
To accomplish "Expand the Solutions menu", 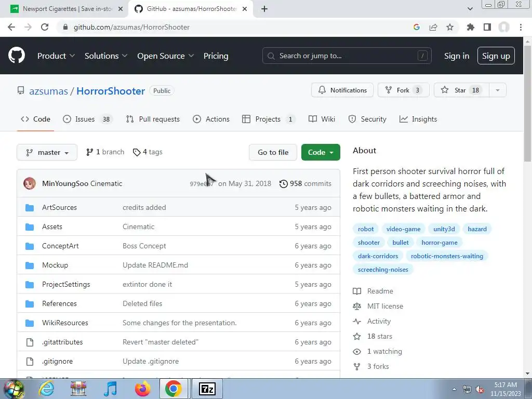I will pos(106,56).
